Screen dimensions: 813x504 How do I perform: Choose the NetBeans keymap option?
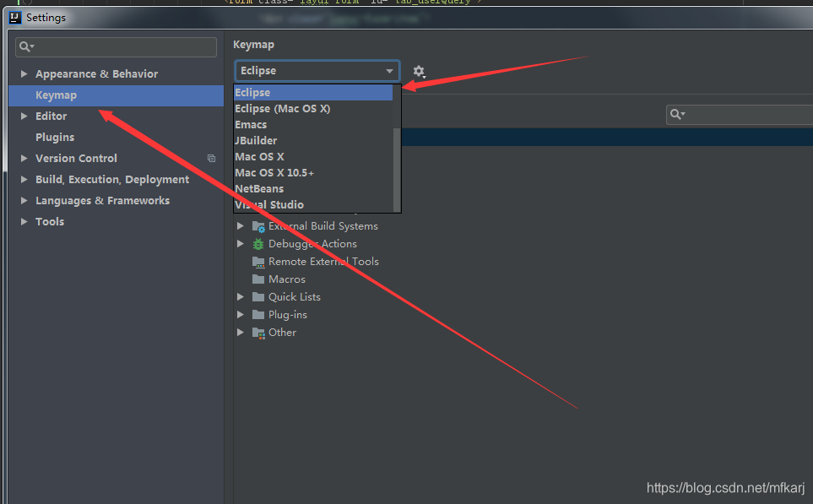[x=313, y=189]
